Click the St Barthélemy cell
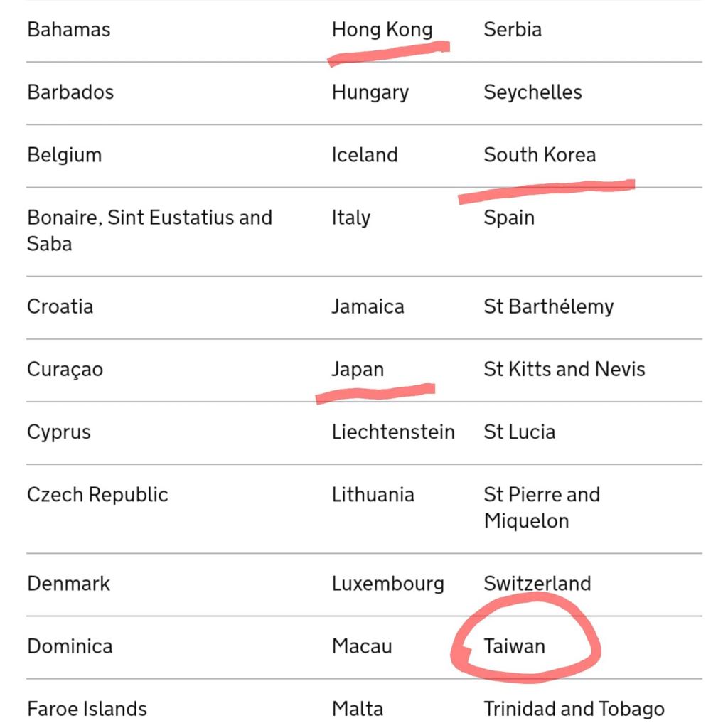The width and height of the screenshot is (728, 728). 548,307
